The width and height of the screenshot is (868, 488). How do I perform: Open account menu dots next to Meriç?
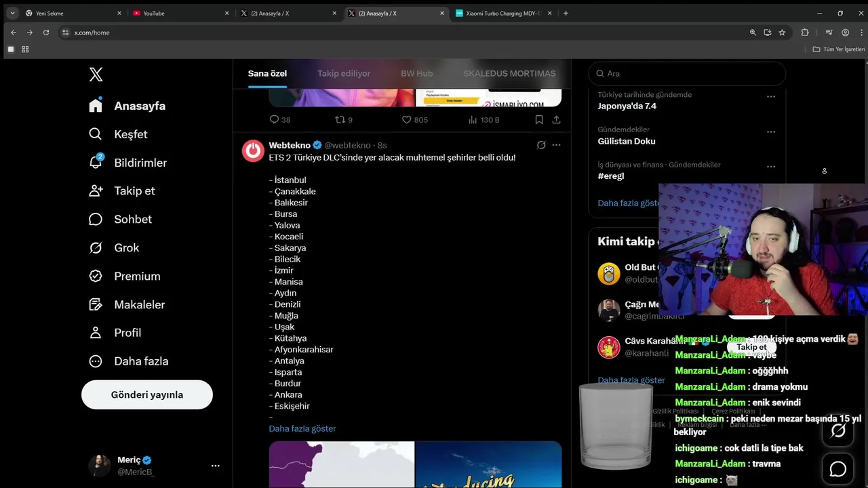click(x=215, y=466)
